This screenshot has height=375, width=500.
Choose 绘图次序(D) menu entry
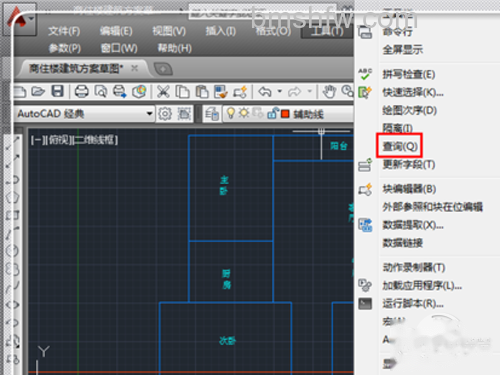tap(410, 110)
